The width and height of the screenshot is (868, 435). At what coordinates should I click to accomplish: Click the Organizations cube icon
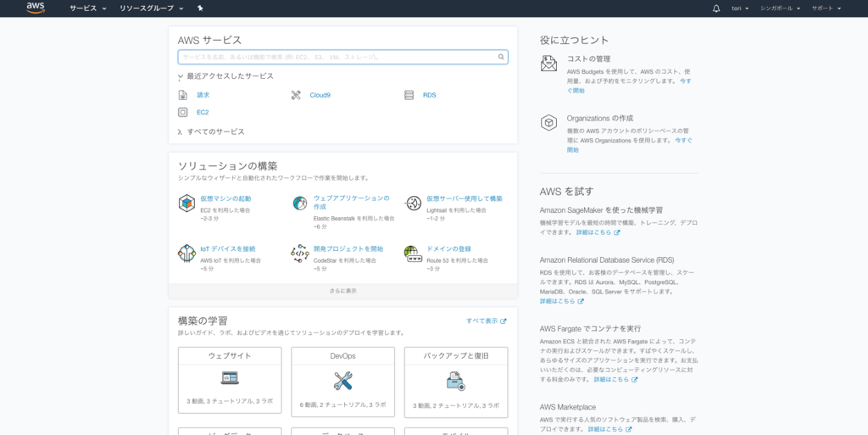[x=548, y=122]
